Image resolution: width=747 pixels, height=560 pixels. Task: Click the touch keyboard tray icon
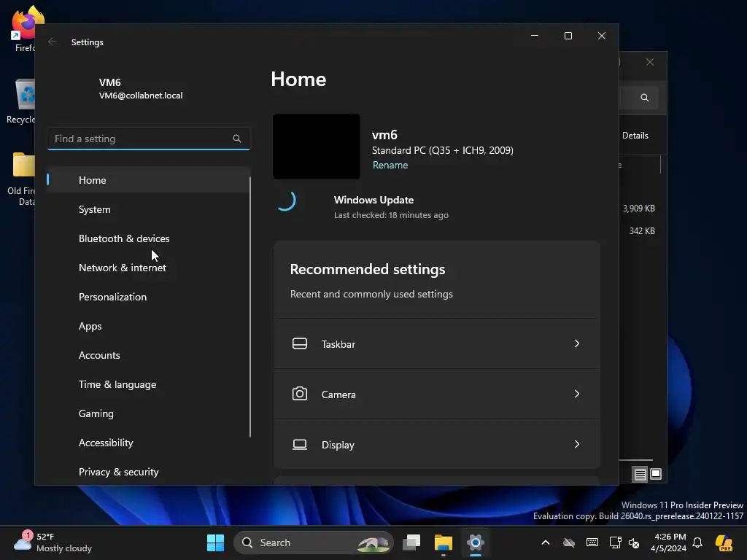click(592, 542)
